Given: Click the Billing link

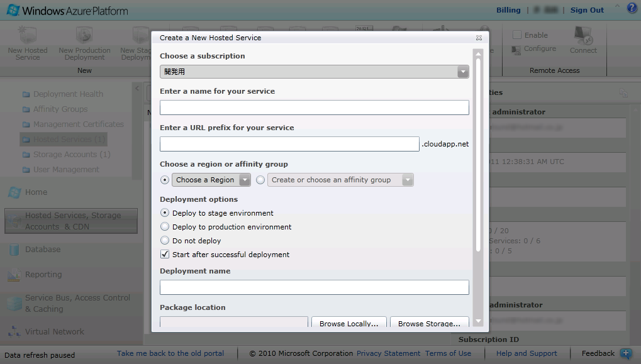Looking at the screenshot, I should pos(508,10).
